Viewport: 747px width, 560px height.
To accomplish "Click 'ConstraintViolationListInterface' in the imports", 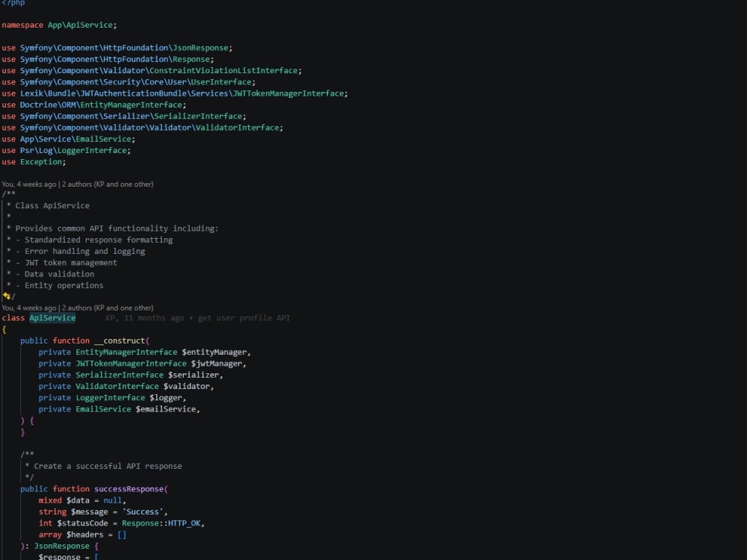I will [x=223, y=70].
